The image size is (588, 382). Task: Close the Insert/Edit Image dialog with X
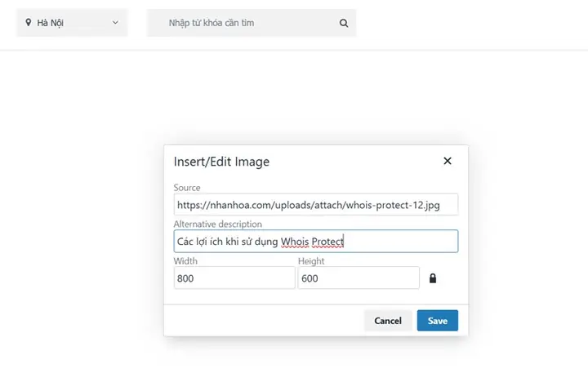click(447, 161)
